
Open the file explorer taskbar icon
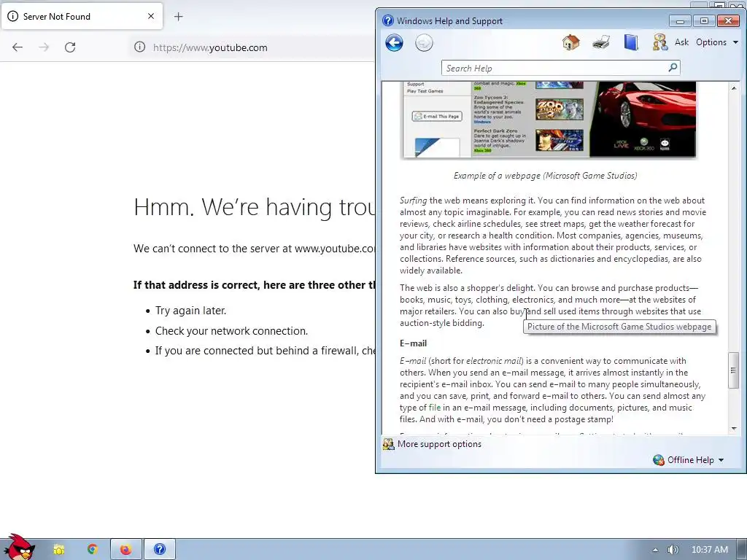(x=58, y=550)
